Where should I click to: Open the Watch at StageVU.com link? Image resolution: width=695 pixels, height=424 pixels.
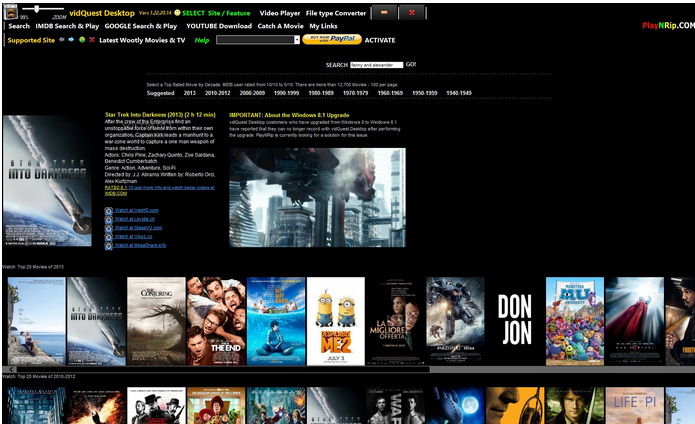coord(138,228)
